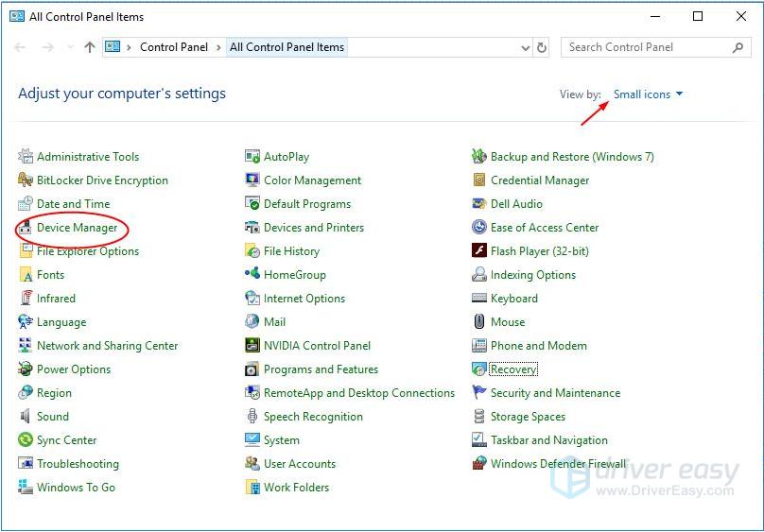Select All Control Panel Items breadcrumb
Image resolution: width=764 pixels, height=532 pixels.
coord(286,47)
